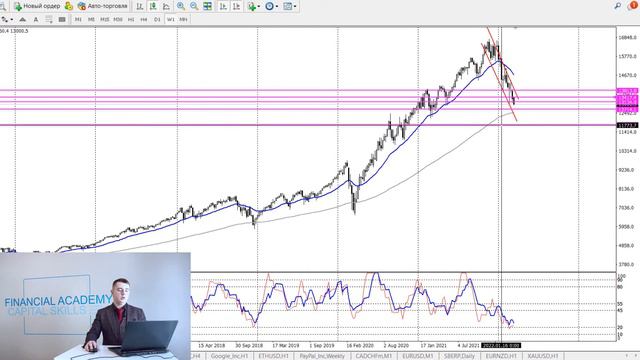This screenshot has width=640, height=360.
Task: Switch chart to bar chart type
Action: (x=140, y=6)
